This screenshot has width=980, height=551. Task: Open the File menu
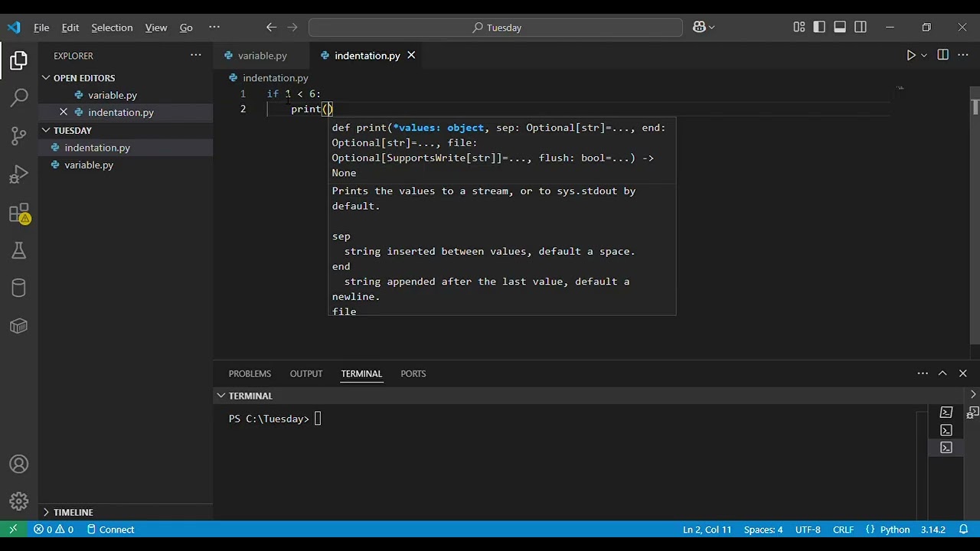41,27
